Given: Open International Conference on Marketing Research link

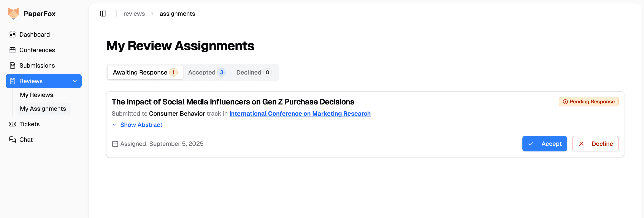Looking at the screenshot, I should click(x=300, y=114).
